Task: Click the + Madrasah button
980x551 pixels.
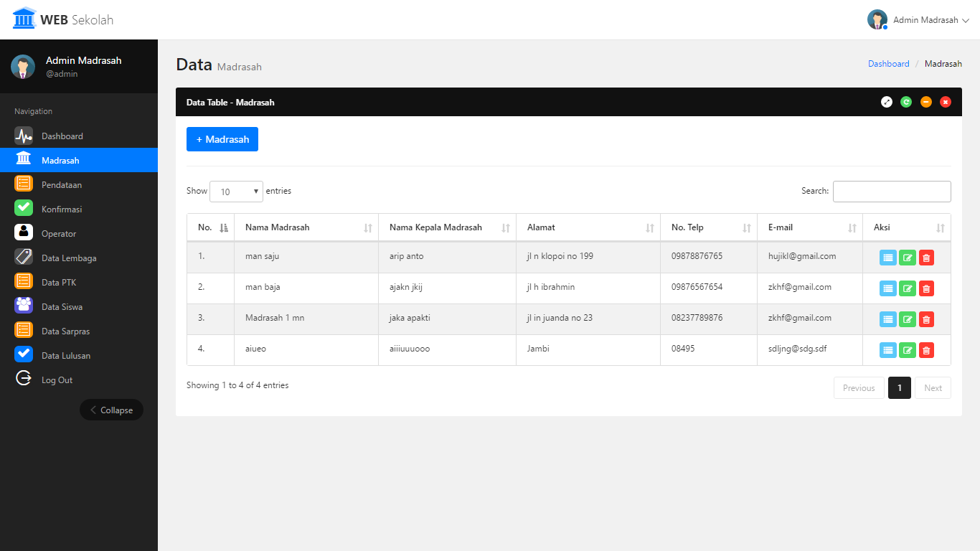Action: click(x=222, y=139)
